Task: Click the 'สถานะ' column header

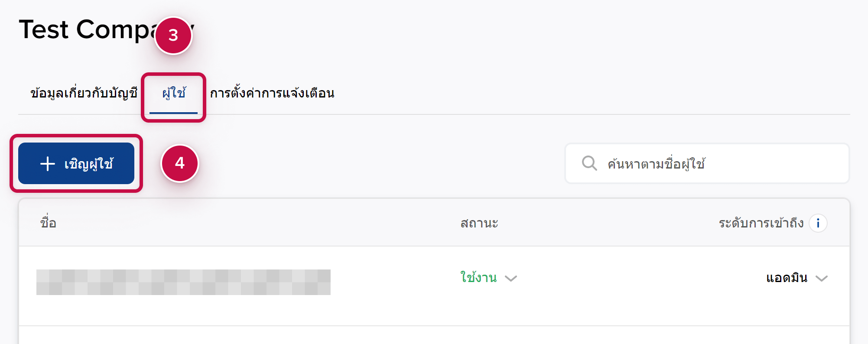Action: pos(479,223)
